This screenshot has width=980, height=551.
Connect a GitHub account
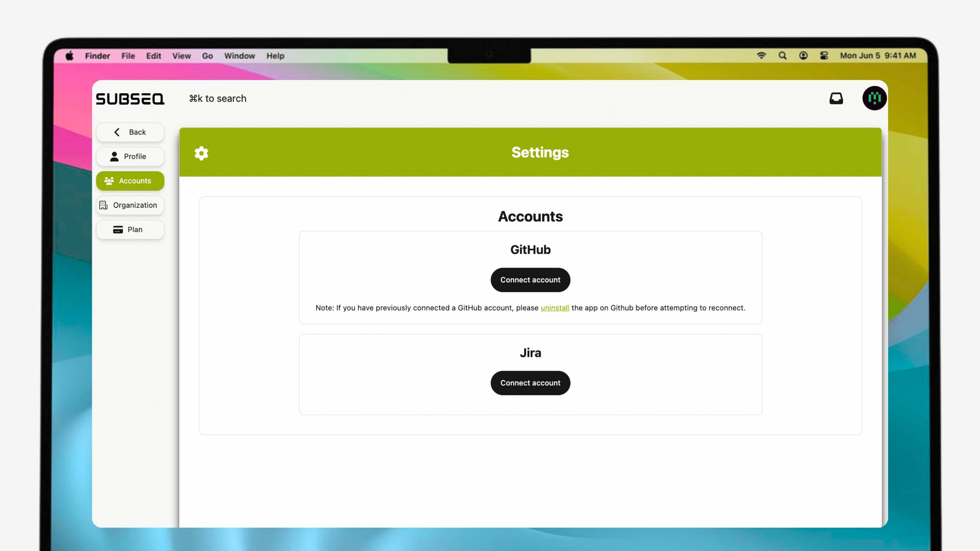click(530, 280)
